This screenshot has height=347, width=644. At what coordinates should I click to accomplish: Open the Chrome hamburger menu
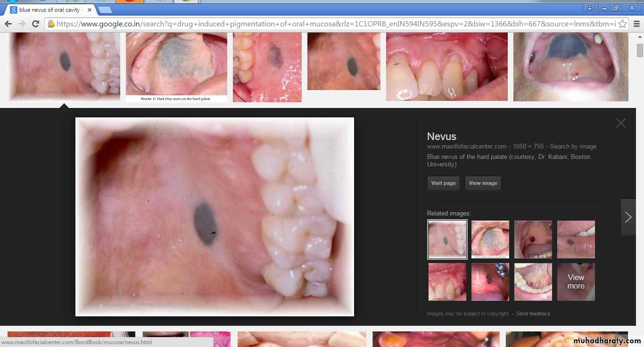pos(636,24)
